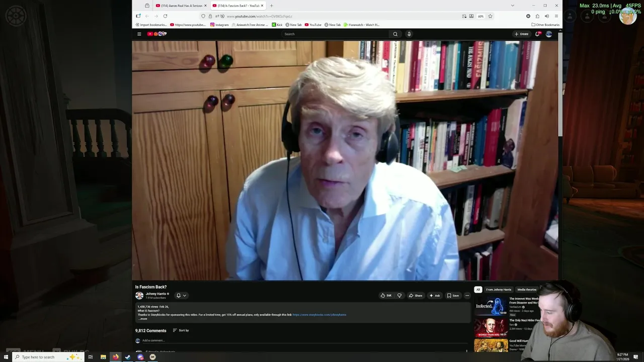Select the Media theories filter chip
The image size is (644, 362).
click(527, 290)
